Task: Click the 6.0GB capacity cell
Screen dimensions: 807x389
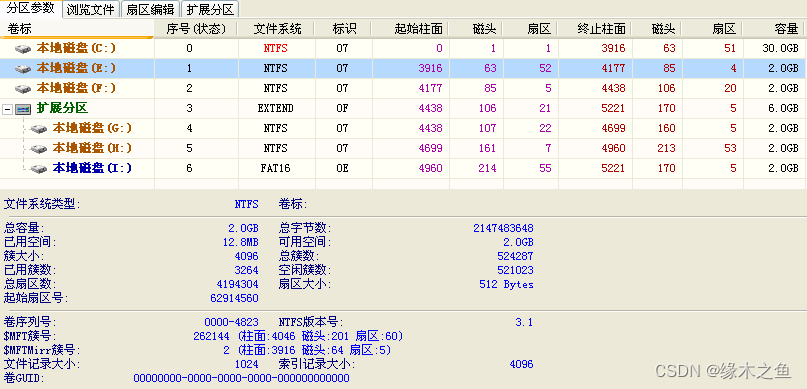Action: click(783, 109)
